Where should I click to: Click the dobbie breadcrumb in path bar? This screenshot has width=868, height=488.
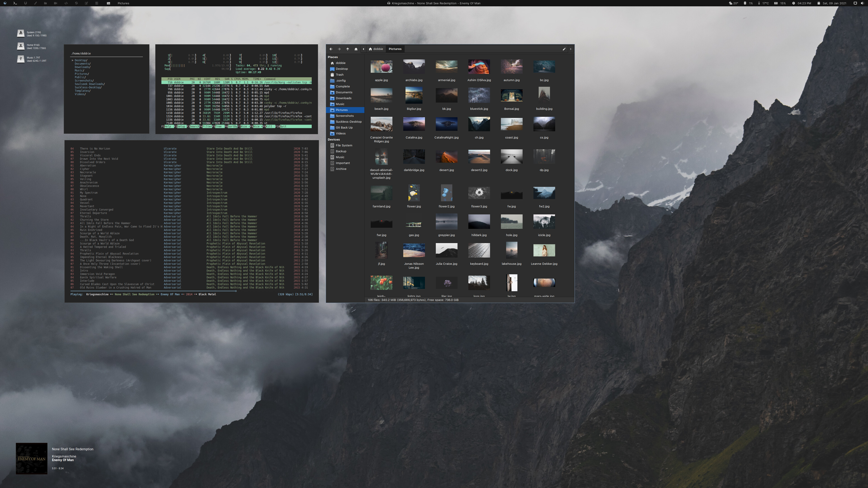[376, 49]
